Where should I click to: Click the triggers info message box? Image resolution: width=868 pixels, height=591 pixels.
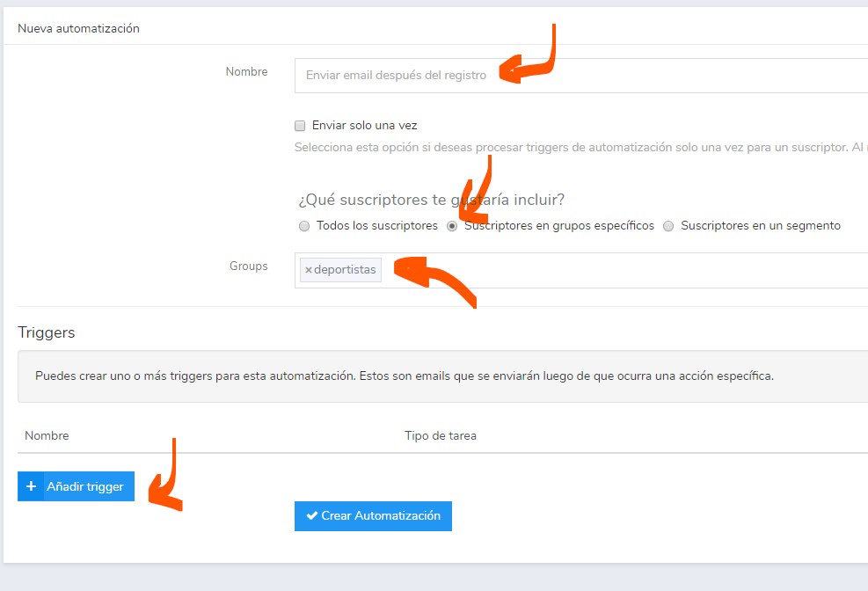(x=443, y=376)
